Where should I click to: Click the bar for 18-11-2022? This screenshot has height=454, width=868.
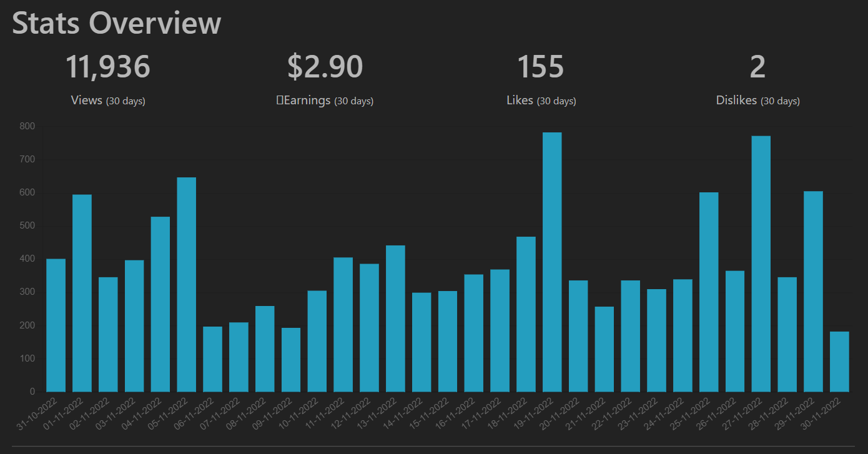pos(526,314)
